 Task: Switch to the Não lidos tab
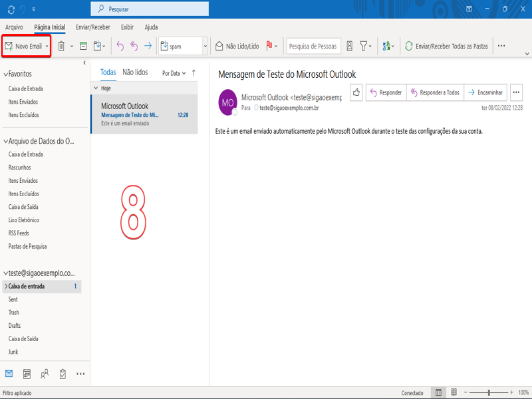point(135,72)
